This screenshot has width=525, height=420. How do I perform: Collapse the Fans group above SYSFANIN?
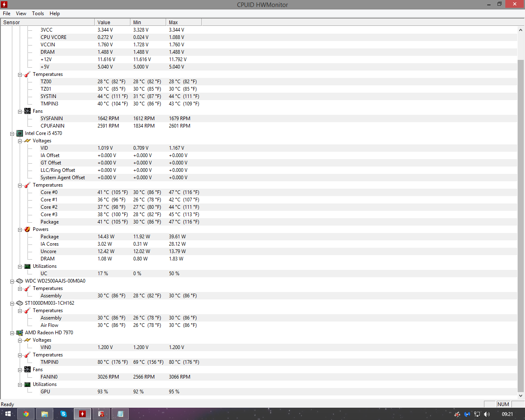[20, 112]
